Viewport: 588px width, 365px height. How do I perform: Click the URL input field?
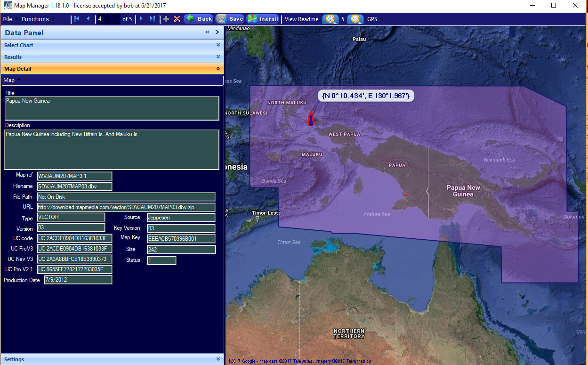126,207
